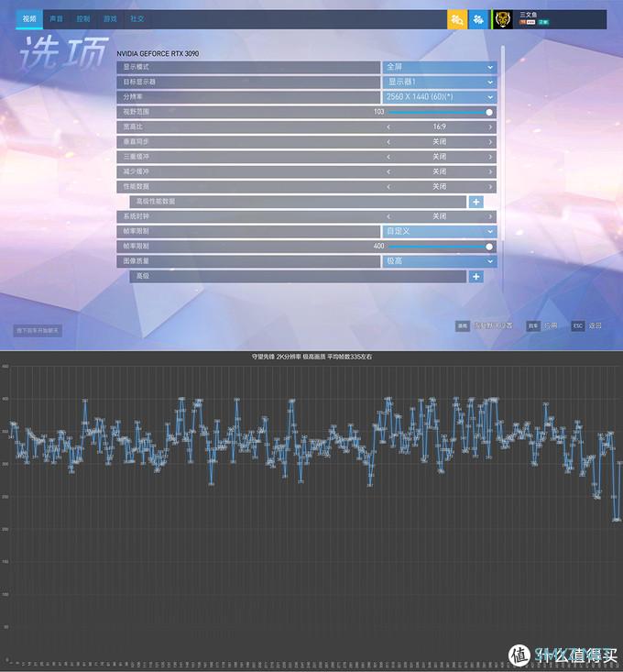The height and width of the screenshot is (672, 623).
Task: Toggle 性能数据 with its right arrow
Action: point(490,186)
